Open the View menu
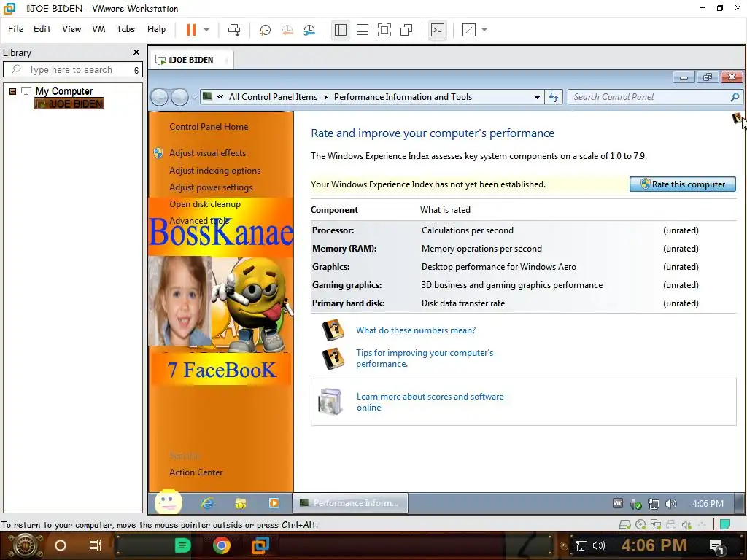This screenshot has height=560, width=747. click(x=71, y=29)
